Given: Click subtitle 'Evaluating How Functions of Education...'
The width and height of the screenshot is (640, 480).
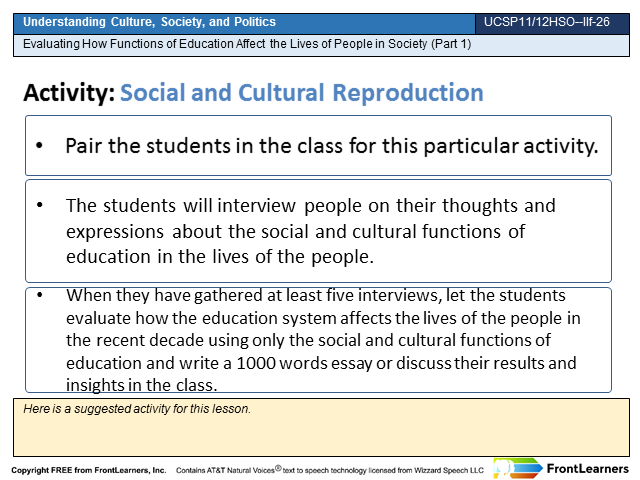Looking at the screenshot, I should (x=247, y=44).
